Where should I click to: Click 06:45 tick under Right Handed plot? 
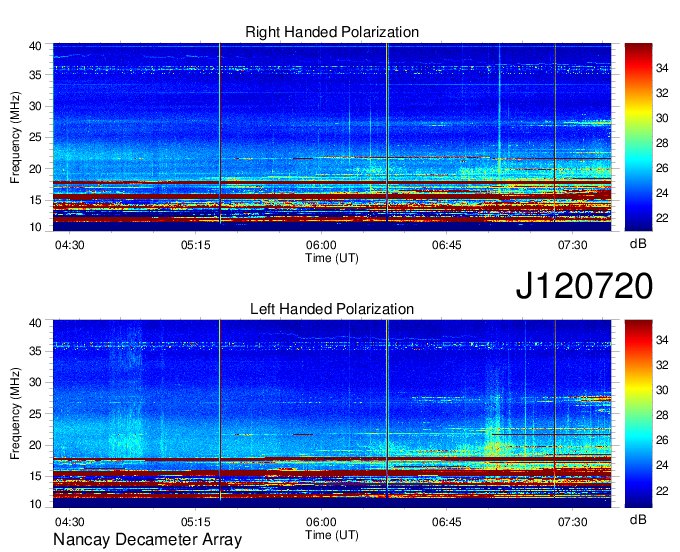pyautogui.click(x=447, y=245)
